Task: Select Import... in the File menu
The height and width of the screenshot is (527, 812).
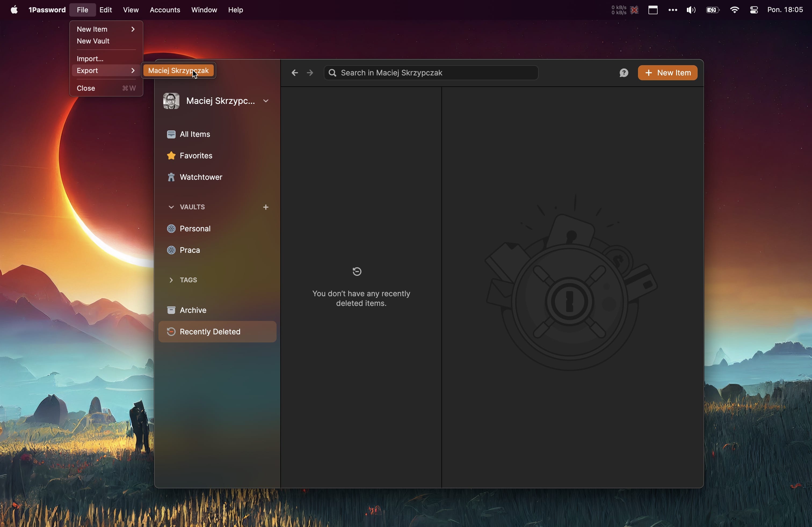Action: (106, 59)
